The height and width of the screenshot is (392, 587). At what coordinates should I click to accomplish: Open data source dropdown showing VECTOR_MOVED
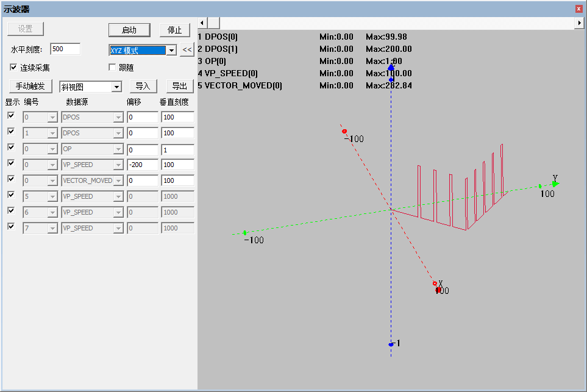(118, 181)
